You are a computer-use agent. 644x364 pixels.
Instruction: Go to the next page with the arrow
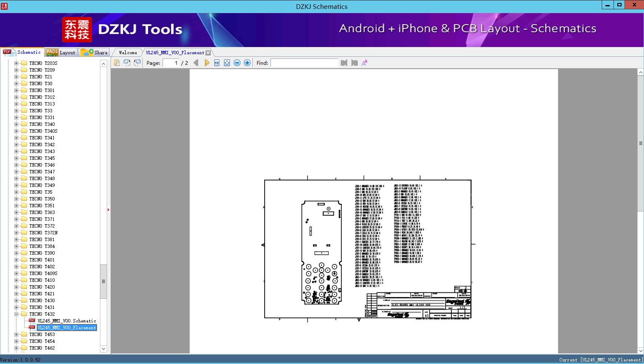(x=207, y=63)
